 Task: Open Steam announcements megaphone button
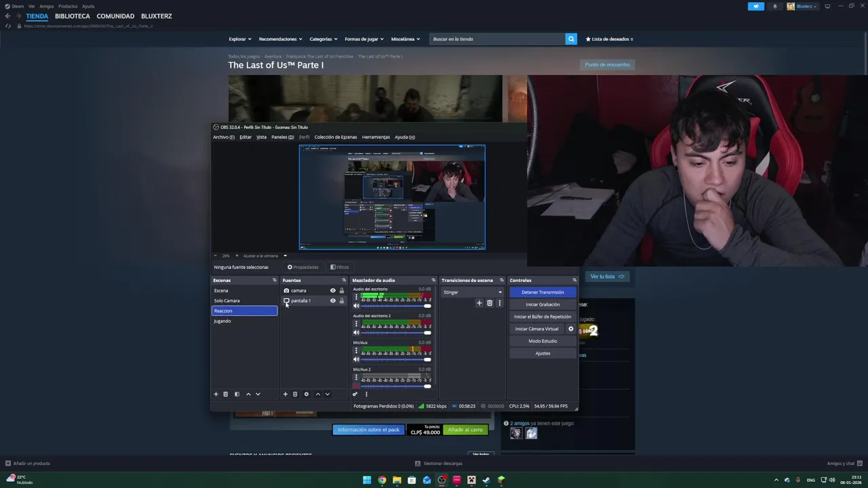(x=756, y=6)
